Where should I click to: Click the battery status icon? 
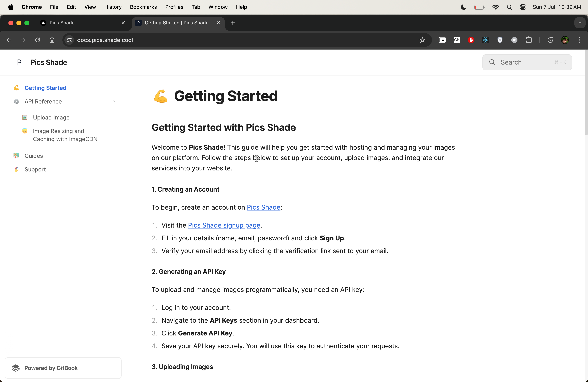pos(479,7)
